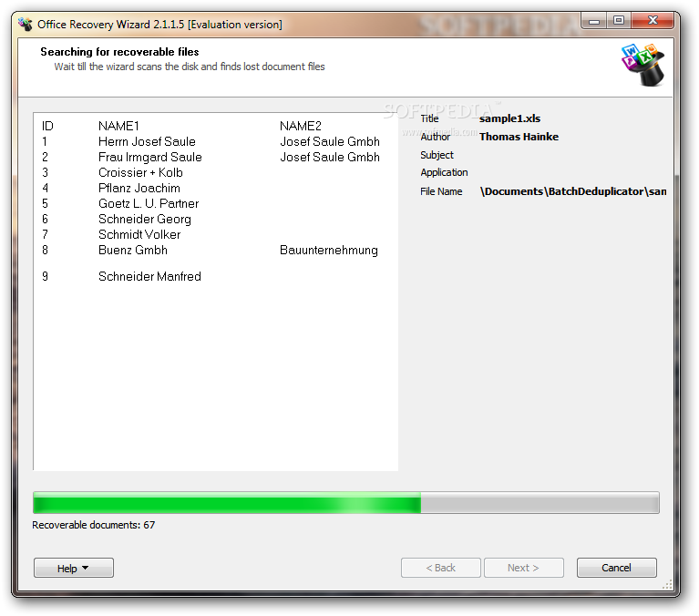Click the 'Schmidt Volker' entry

(x=139, y=234)
